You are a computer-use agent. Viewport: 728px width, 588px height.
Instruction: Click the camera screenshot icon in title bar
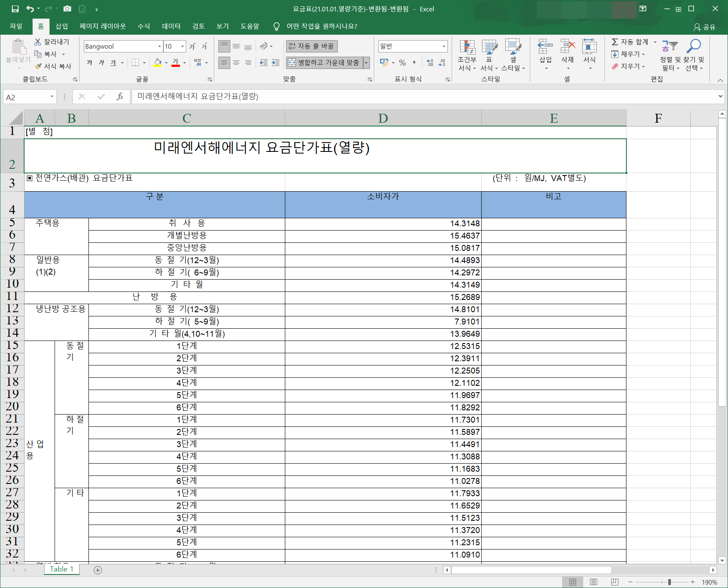point(67,9)
